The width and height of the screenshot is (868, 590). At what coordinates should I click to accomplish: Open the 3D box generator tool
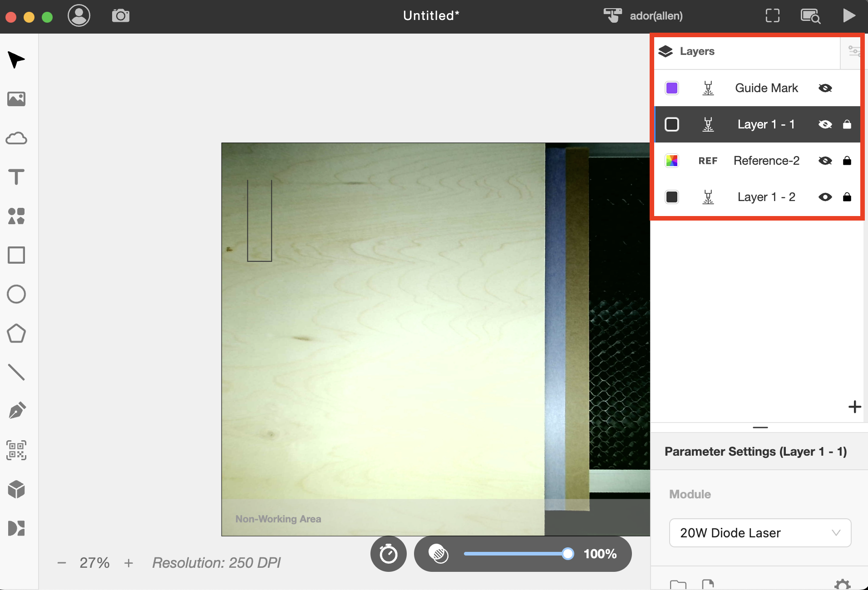[x=16, y=489]
